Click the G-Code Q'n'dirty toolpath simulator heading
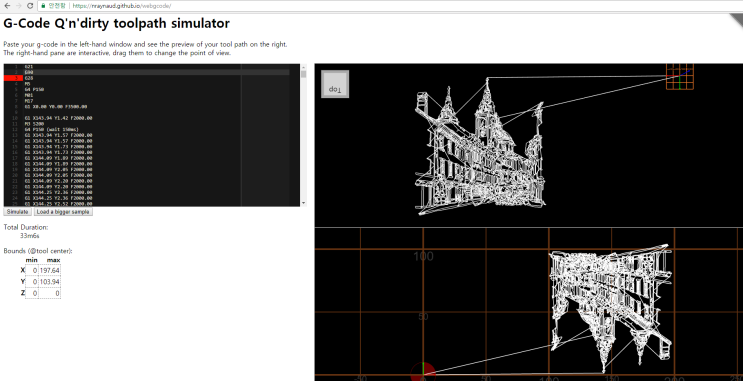The width and height of the screenshot is (743, 381). pyautogui.click(x=116, y=23)
